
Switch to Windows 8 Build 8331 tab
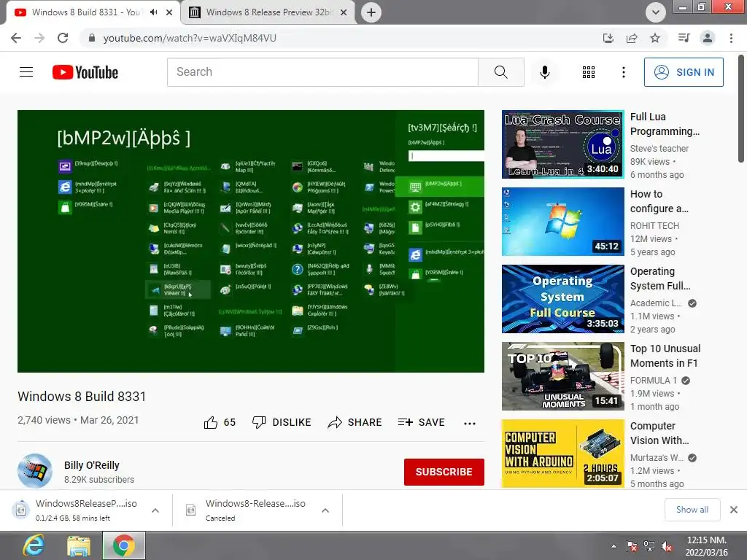tap(86, 12)
